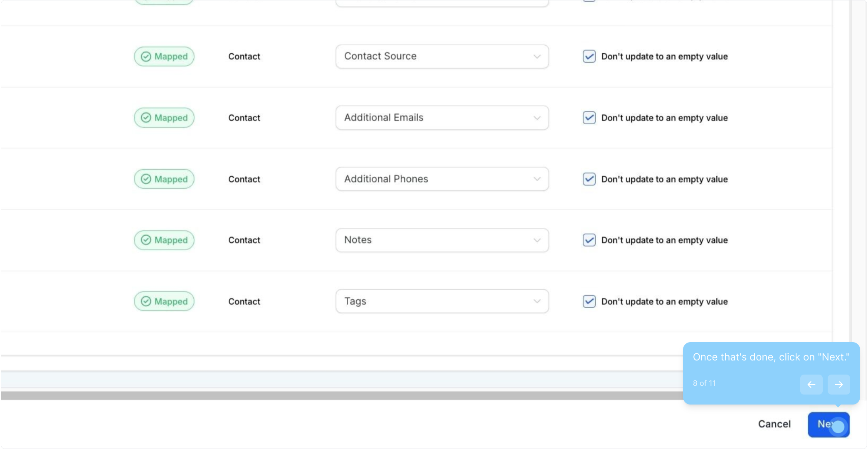Advance tour with the right arrow
The image size is (868, 449).
coord(838,385)
